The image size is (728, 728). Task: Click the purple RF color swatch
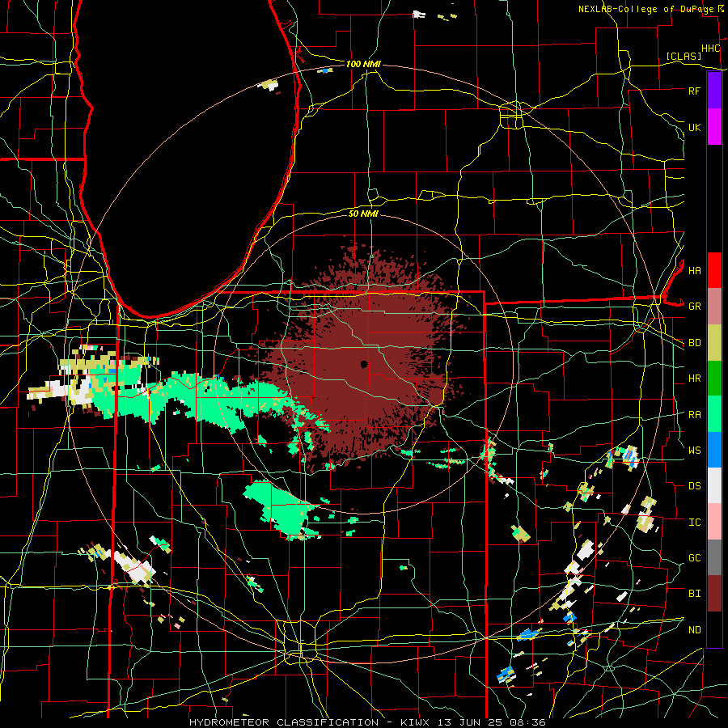714,91
